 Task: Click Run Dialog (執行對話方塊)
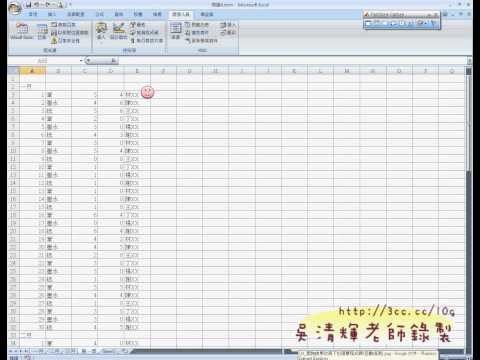tap(147, 41)
